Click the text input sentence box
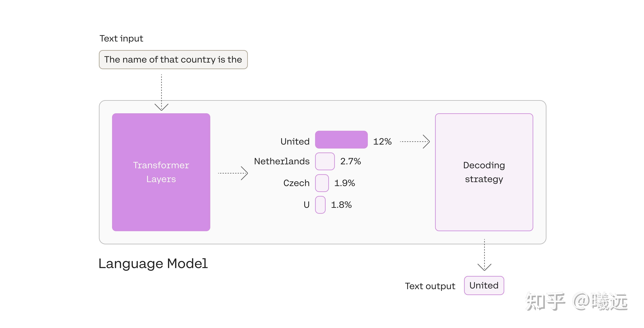The image size is (644, 328). [173, 60]
